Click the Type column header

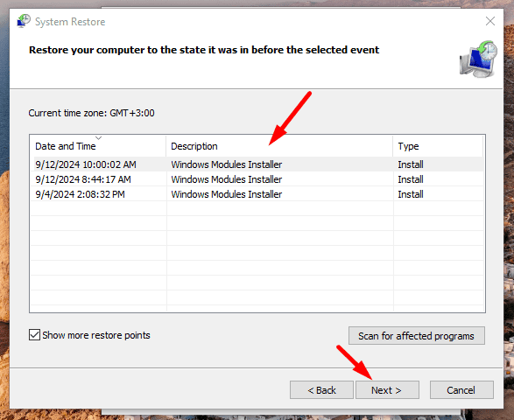[438, 146]
